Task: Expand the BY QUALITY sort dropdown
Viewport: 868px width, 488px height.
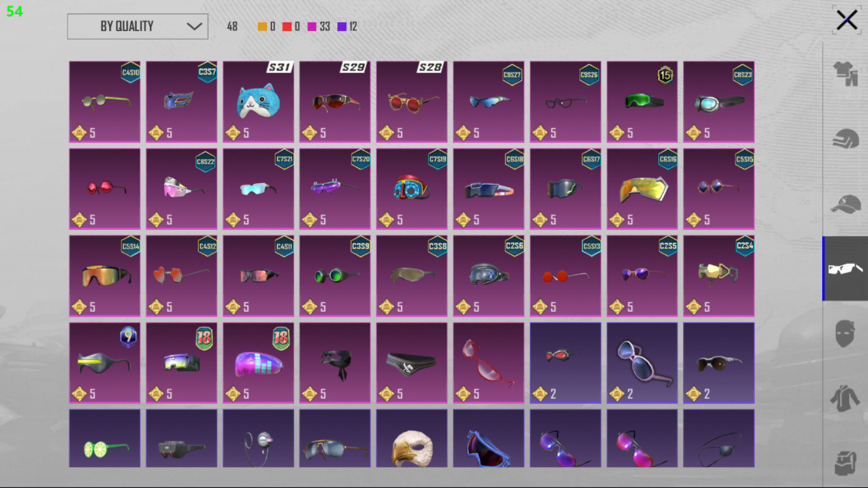Action: pos(137,26)
